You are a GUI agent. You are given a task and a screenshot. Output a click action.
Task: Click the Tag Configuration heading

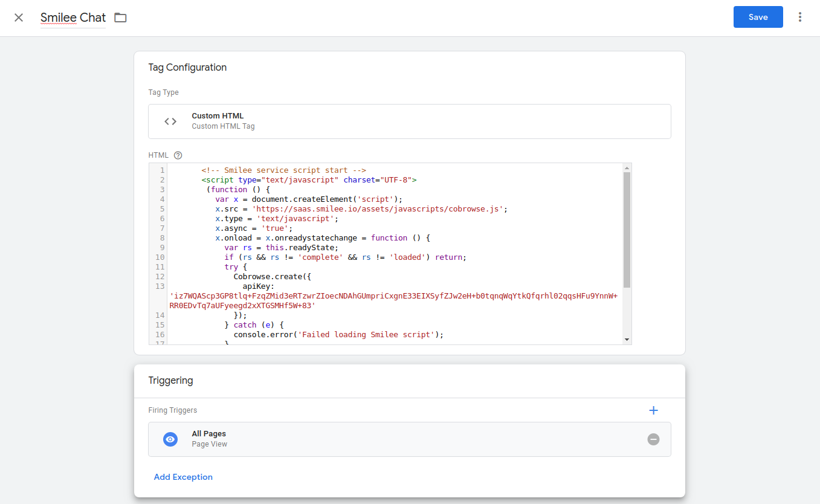pyautogui.click(x=187, y=68)
